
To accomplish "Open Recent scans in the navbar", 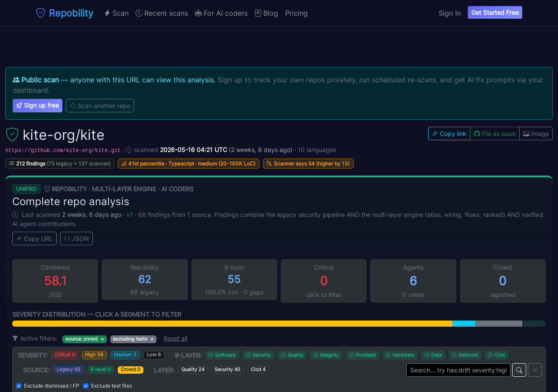I will pos(162,13).
